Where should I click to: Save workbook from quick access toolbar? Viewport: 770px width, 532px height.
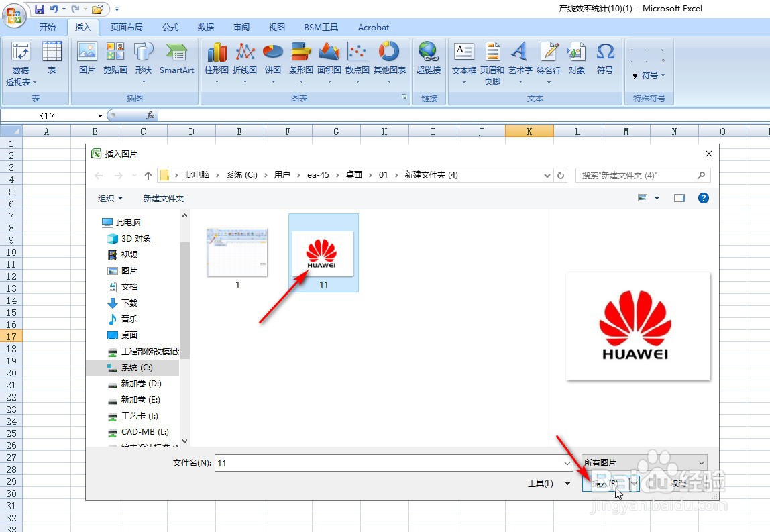(x=40, y=9)
